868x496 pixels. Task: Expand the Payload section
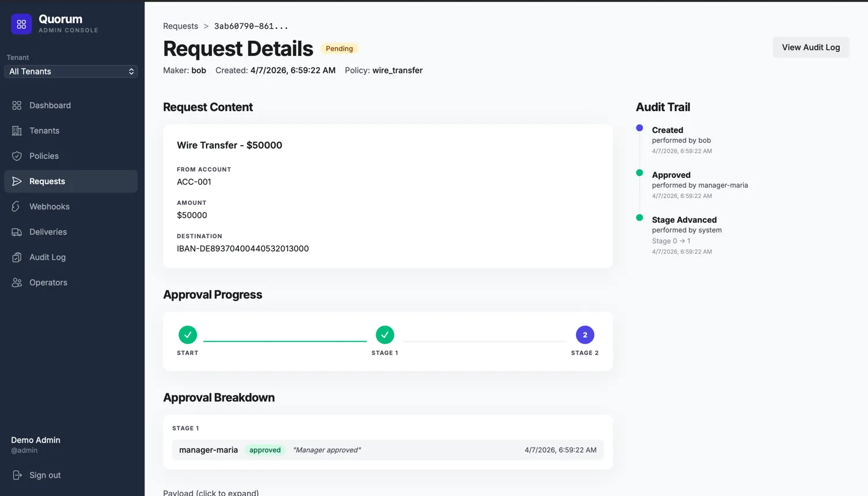point(211,493)
